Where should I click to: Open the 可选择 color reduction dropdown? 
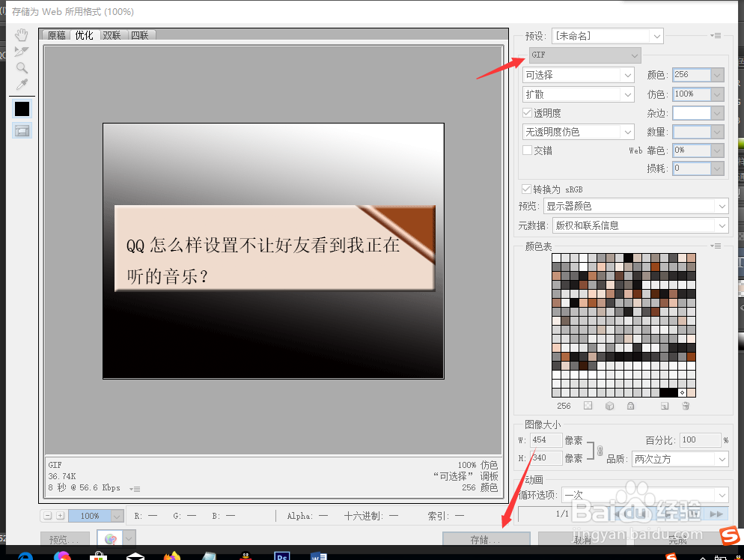click(579, 75)
